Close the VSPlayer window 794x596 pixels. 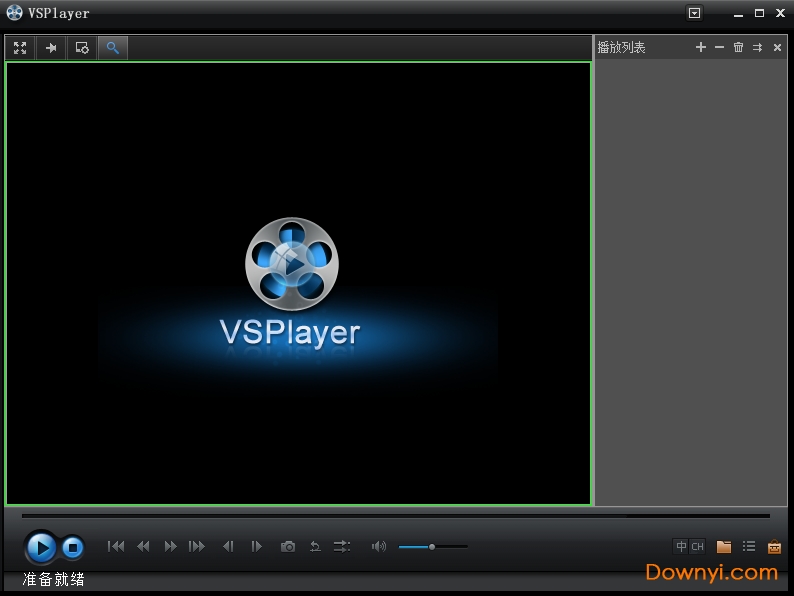(780, 13)
